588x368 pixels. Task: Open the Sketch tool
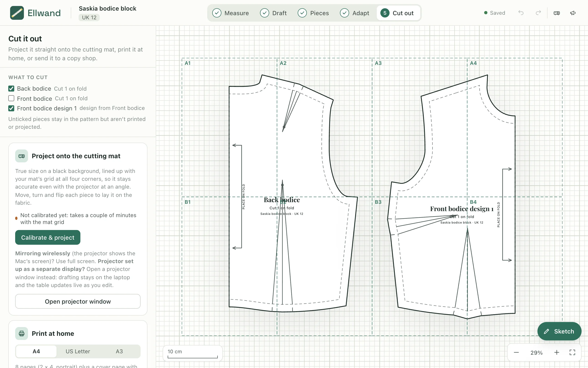pyautogui.click(x=559, y=331)
